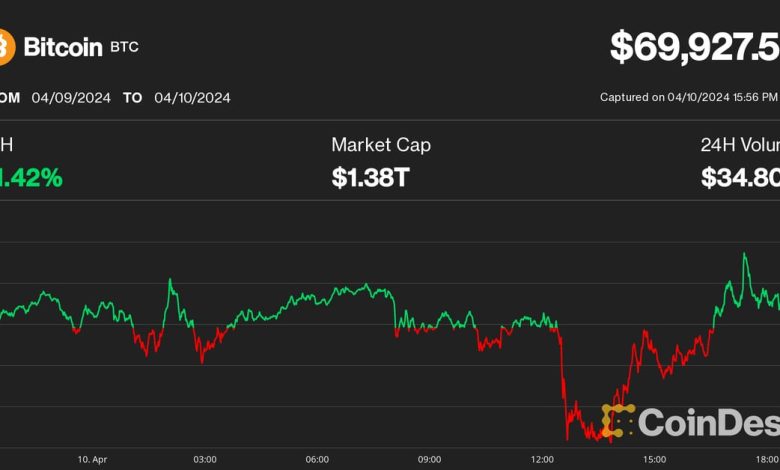Select the BTC ticker symbol
Screen dimensions: 780x470
click(124, 47)
